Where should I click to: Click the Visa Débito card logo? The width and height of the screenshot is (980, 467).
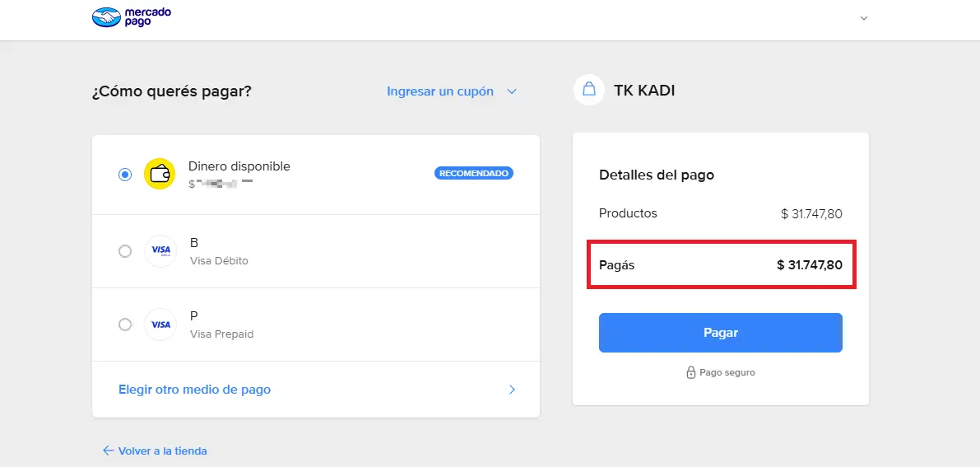pos(160,251)
